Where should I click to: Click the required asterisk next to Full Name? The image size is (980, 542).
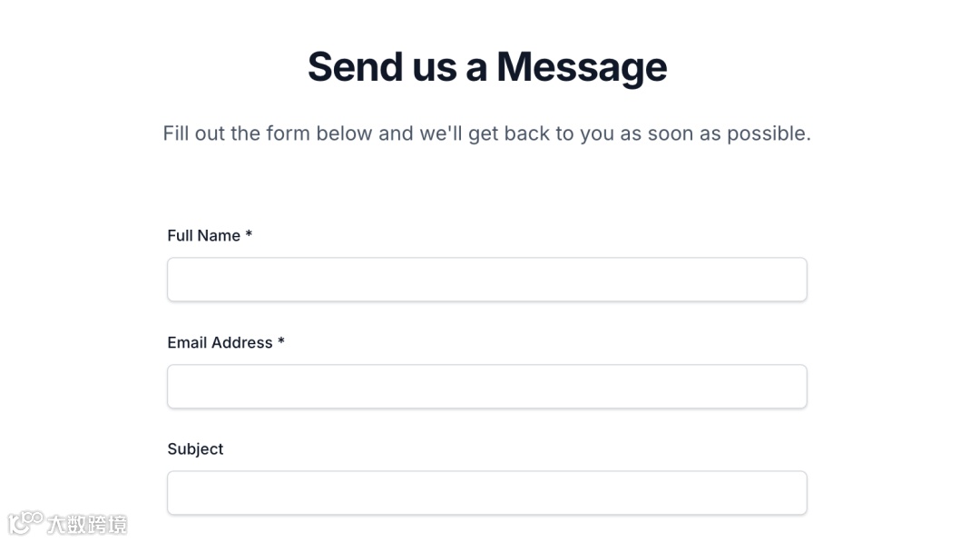click(x=249, y=235)
